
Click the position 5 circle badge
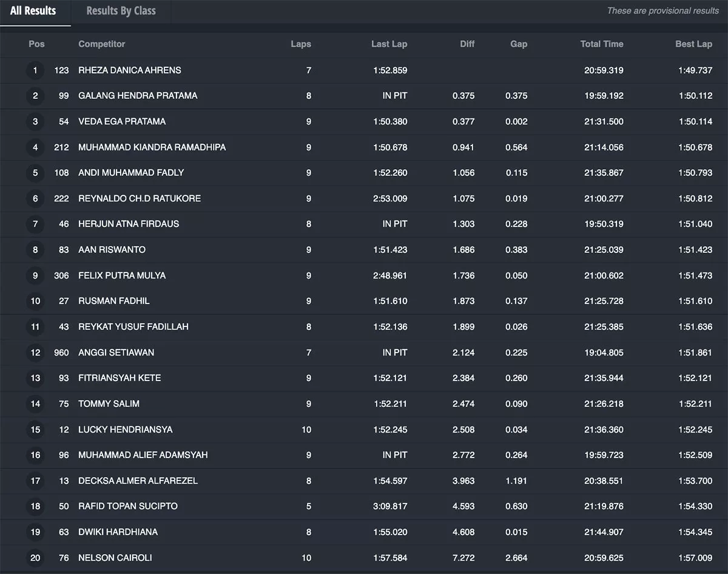tap(35, 173)
